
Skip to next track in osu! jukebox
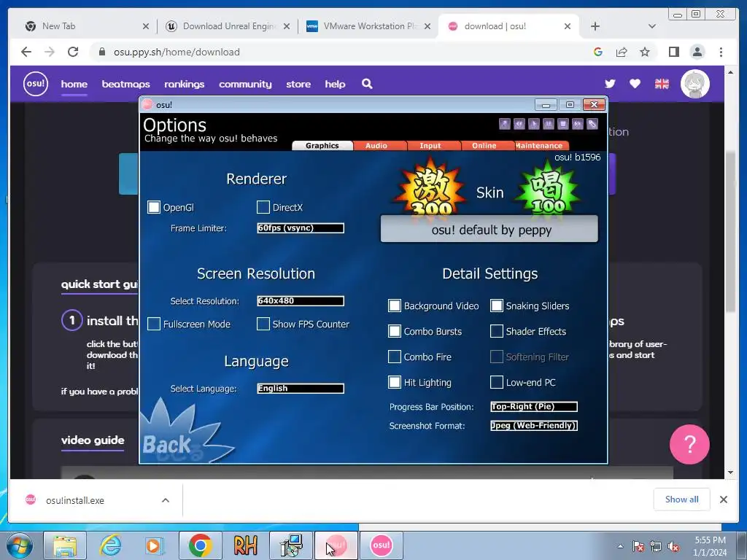click(578, 124)
